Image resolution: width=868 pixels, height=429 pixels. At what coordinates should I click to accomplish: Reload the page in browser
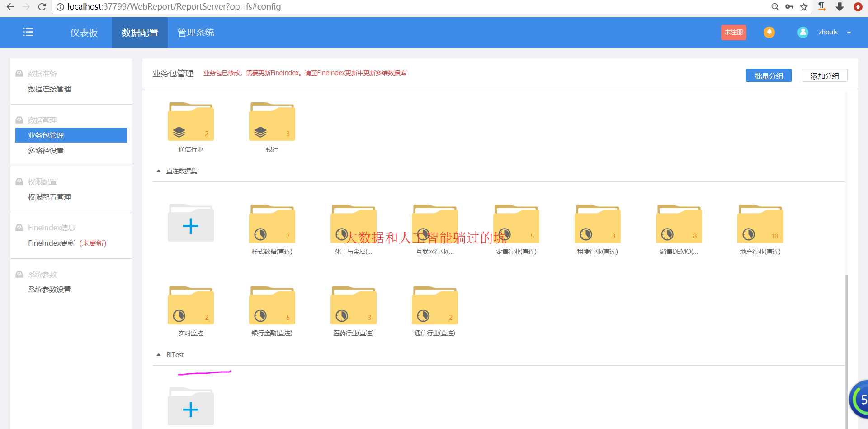tap(42, 7)
